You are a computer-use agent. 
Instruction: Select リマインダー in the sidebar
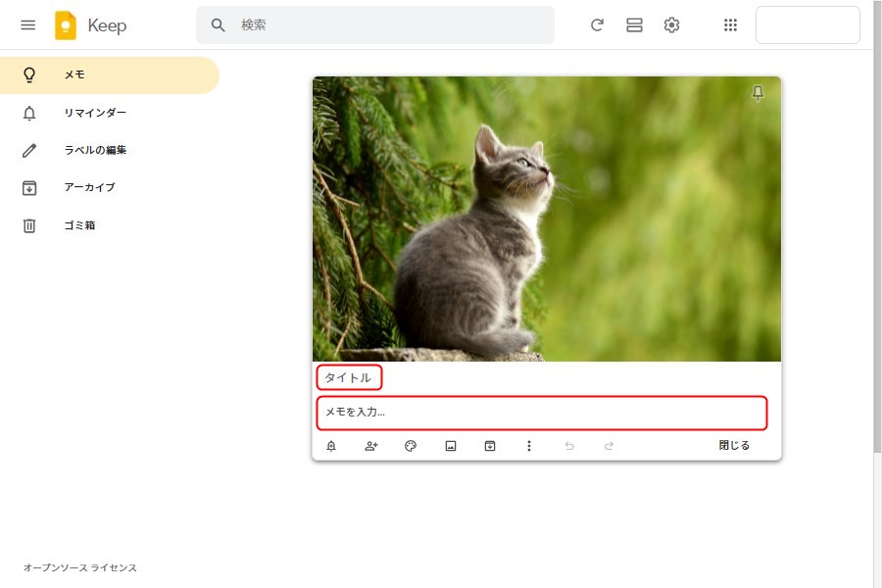coord(95,113)
